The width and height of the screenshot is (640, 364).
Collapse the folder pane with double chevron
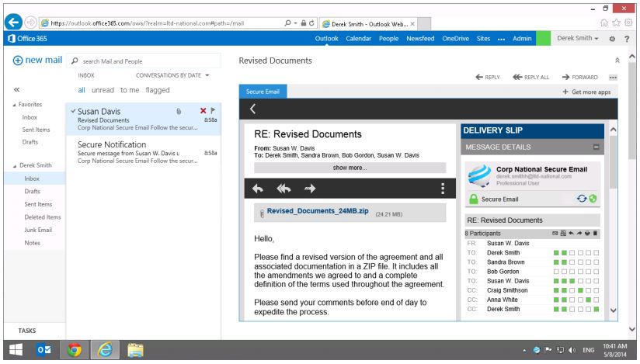(17, 89)
